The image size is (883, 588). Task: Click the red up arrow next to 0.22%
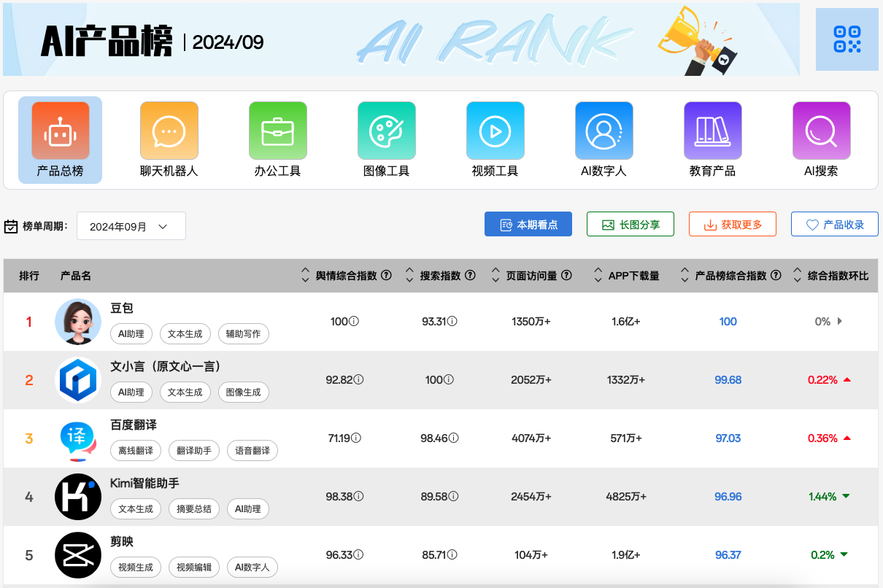847,380
